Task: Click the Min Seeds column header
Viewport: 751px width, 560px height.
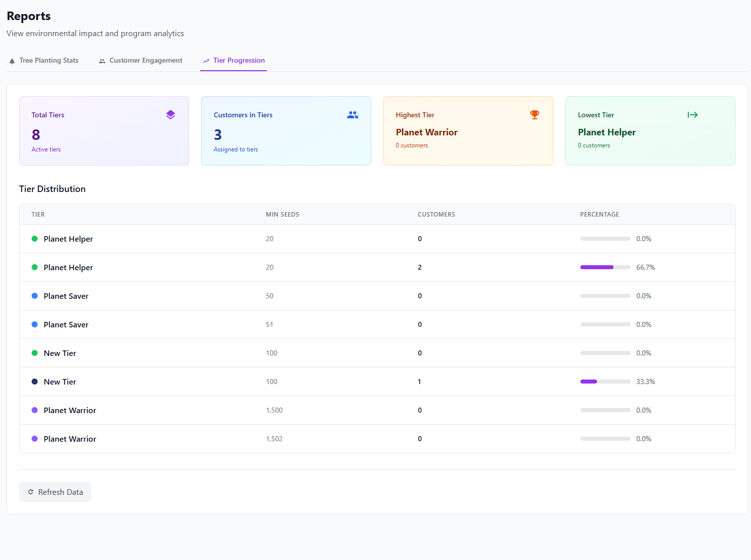Action: click(x=282, y=215)
